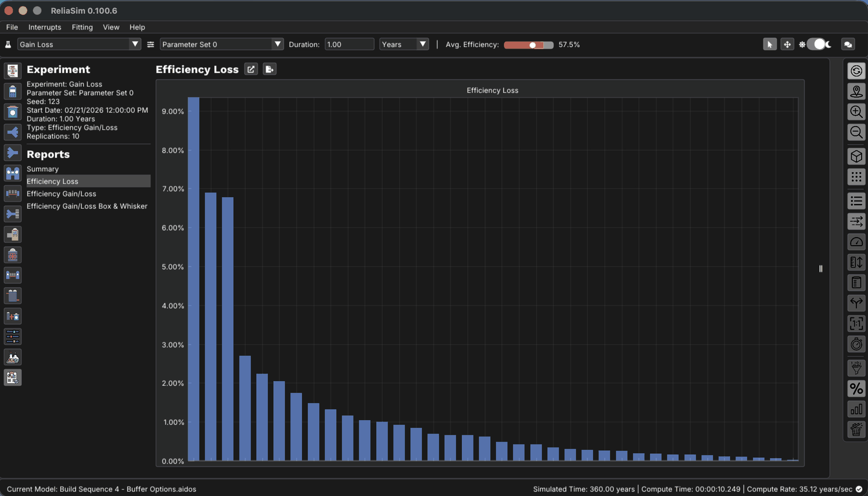Open the Help menu
868x496 pixels.
click(137, 27)
